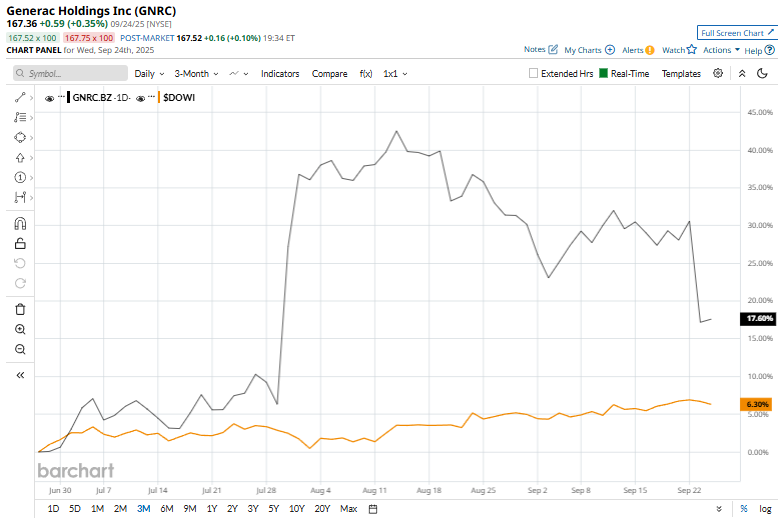Click the undo arrow icon

point(20,263)
